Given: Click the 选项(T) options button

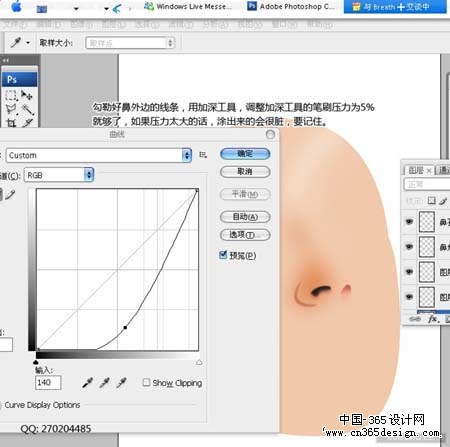Looking at the screenshot, I should click(245, 235).
